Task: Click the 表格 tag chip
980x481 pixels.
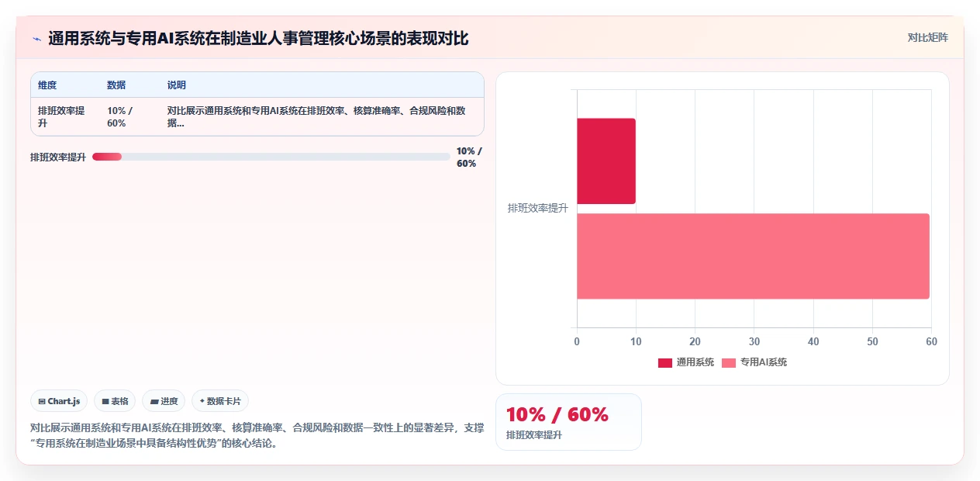Action: point(115,401)
